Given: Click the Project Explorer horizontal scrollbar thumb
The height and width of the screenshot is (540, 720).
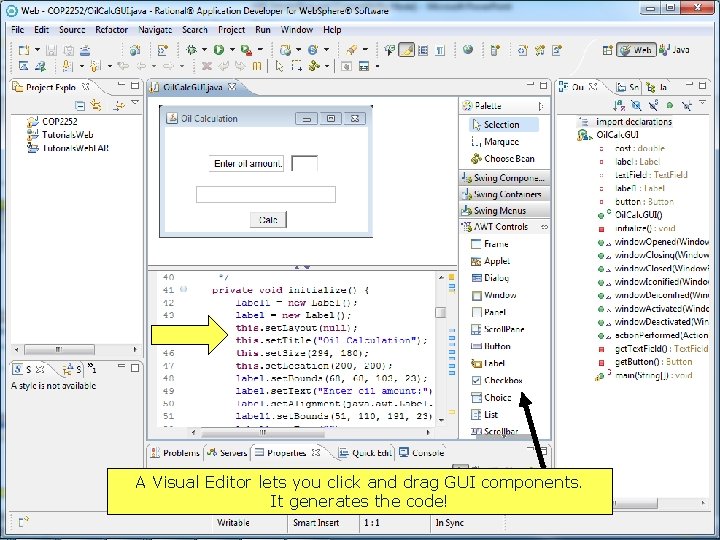Looking at the screenshot, I should (x=59, y=349).
